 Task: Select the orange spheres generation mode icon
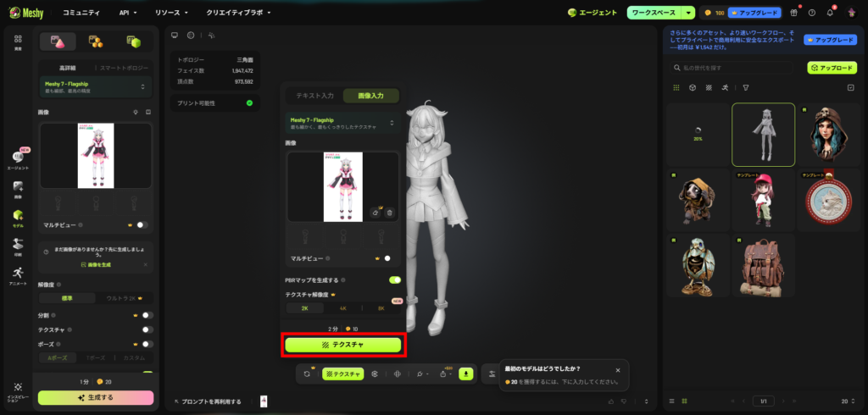pyautogui.click(x=96, y=41)
